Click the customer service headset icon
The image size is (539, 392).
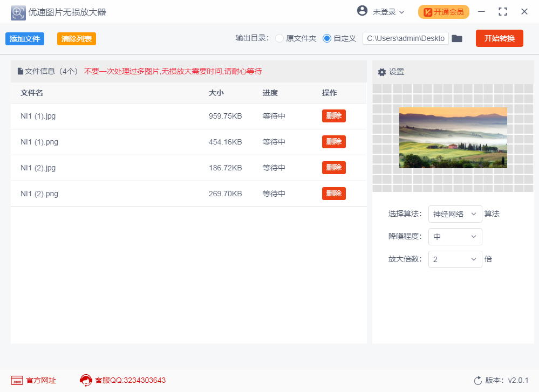coord(86,380)
